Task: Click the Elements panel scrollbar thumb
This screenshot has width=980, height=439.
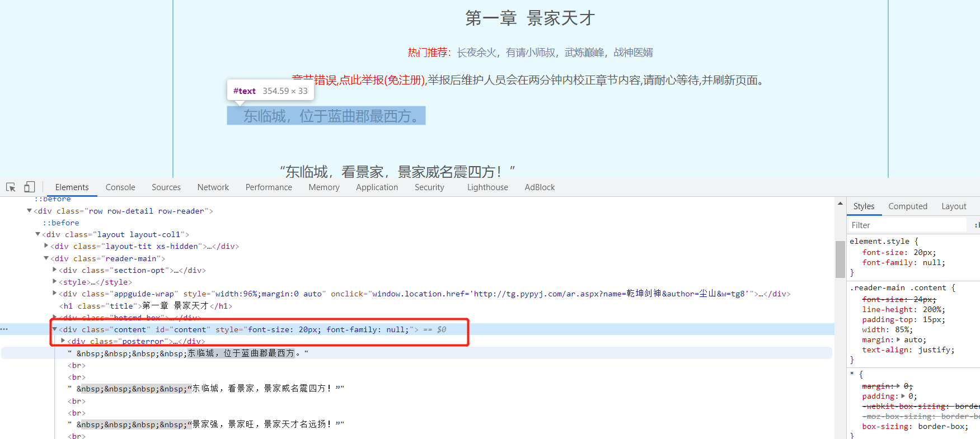Action: coord(840,259)
